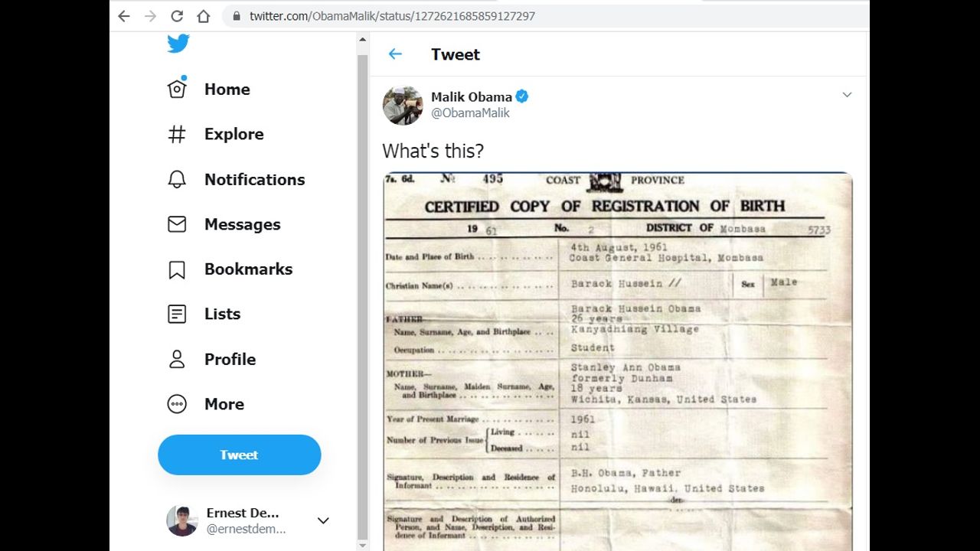980x551 pixels.
Task: Click the Home house icon
Action: tap(177, 90)
